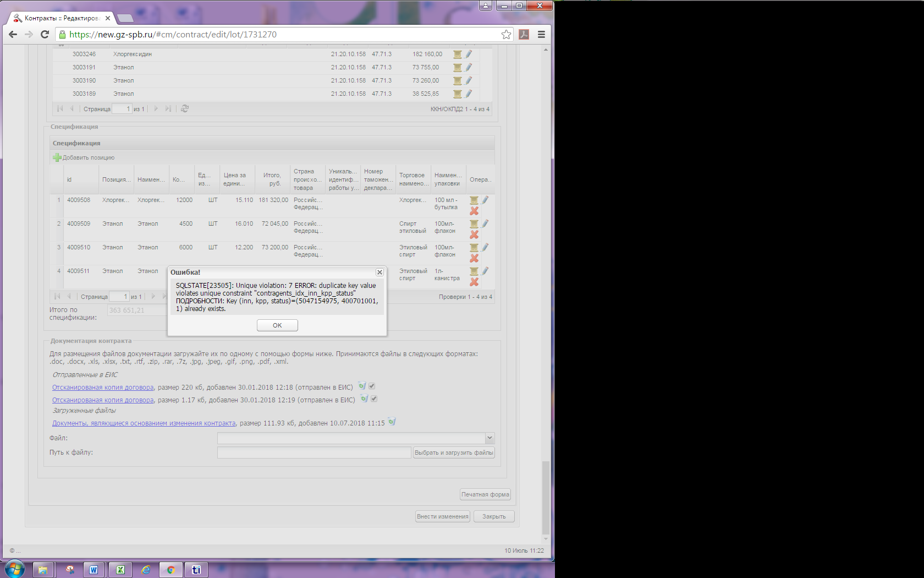View details for specification row 4009510

(474, 248)
